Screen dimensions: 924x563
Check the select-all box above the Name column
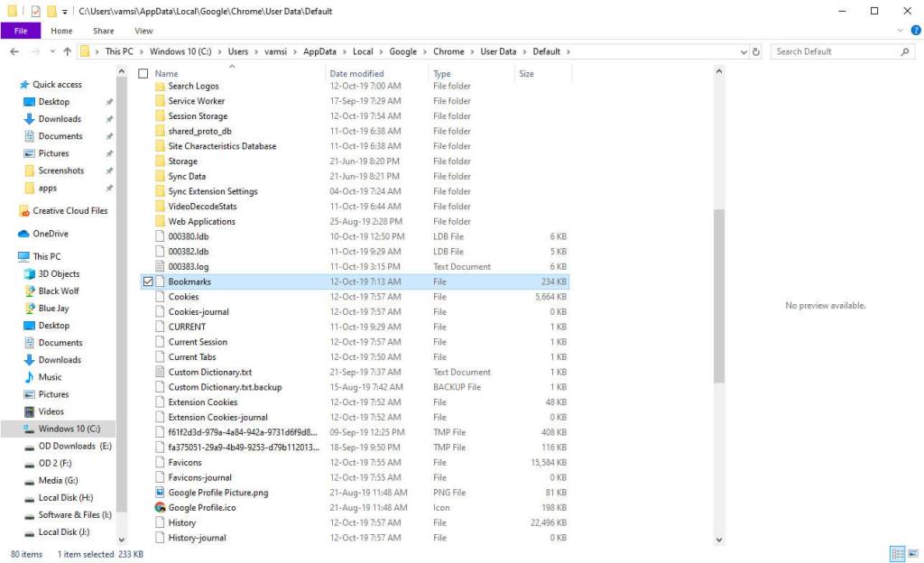pos(143,73)
